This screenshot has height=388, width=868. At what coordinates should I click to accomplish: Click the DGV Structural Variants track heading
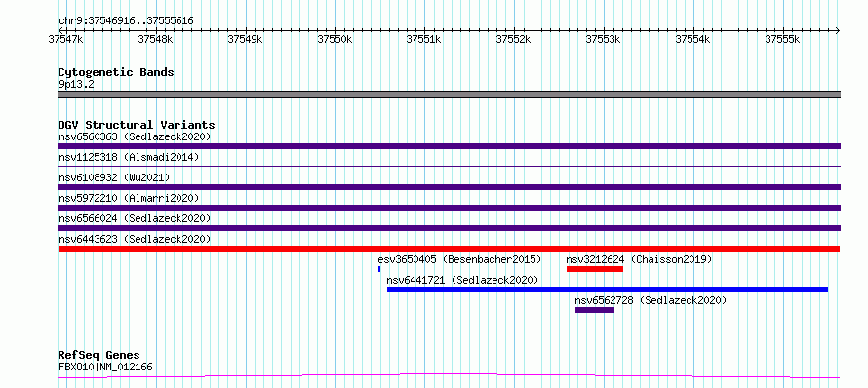pos(137,125)
